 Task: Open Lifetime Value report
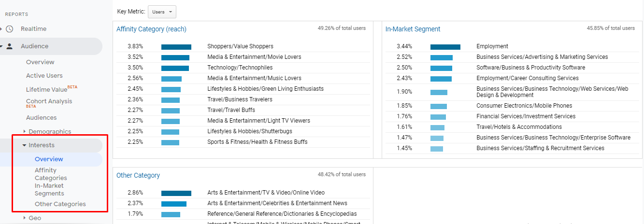pos(47,89)
